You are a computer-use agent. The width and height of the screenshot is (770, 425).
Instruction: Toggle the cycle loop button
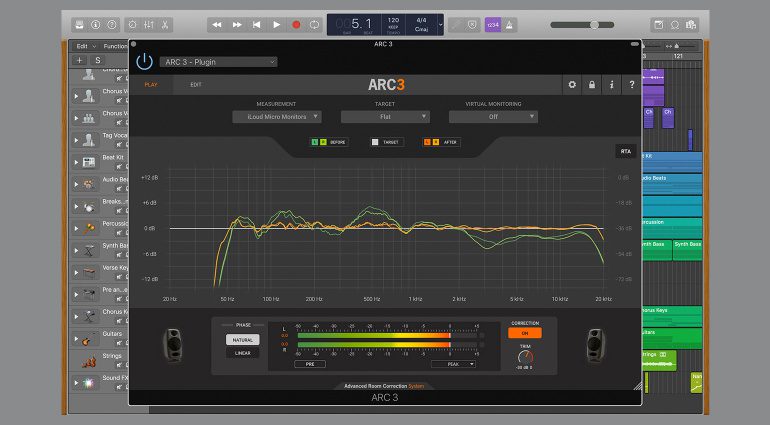pyautogui.click(x=315, y=24)
